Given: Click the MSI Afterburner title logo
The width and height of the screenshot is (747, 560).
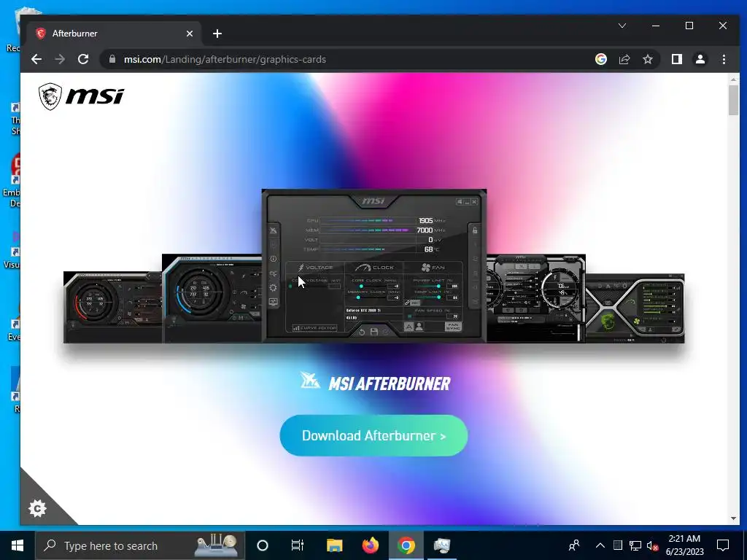Looking at the screenshot, I should coord(375,382).
